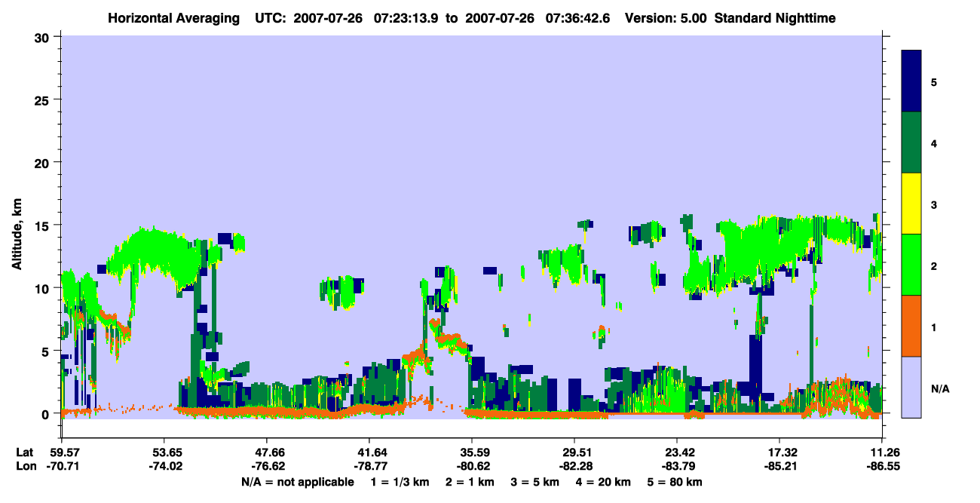Click the longitude value -83.79
The image size is (980, 503).
677,466
